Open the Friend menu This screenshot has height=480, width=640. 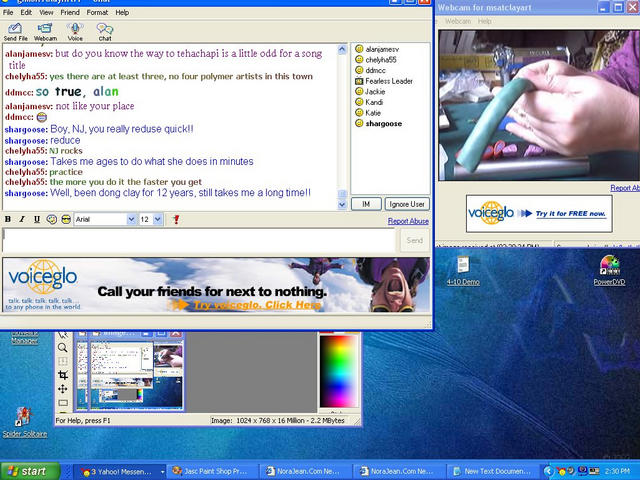coord(70,13)
